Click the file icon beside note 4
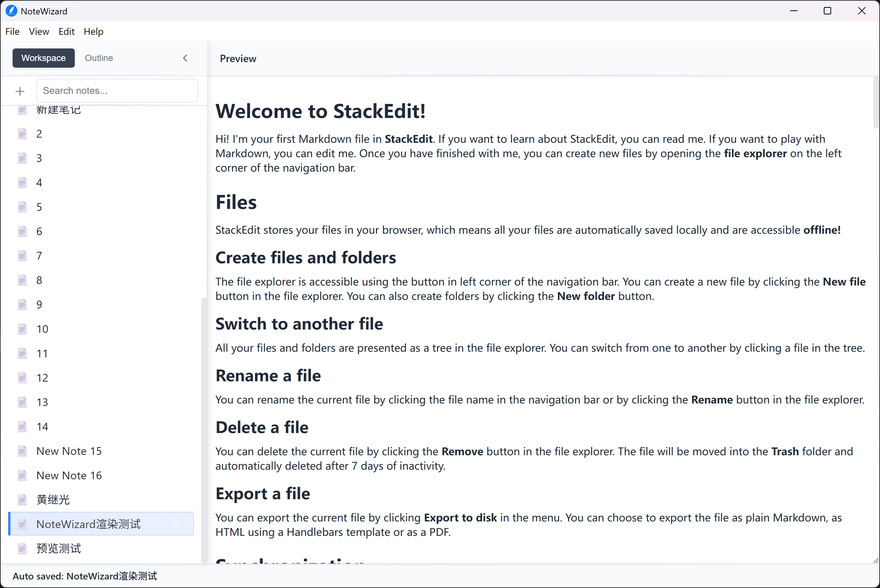Screen dimensions: 880x588 (22, 183)
